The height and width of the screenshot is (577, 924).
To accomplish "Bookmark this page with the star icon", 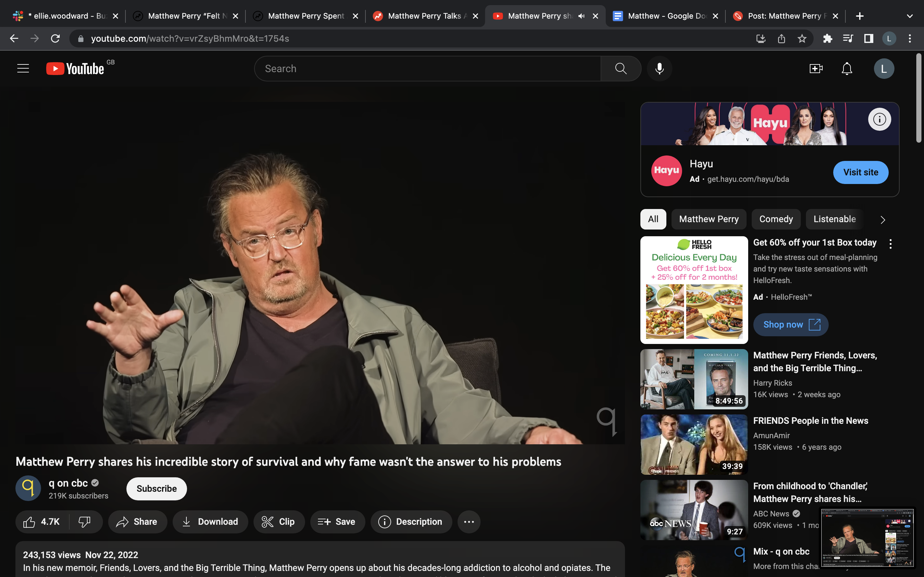I will pyautogui.click(x=802, y=38).
